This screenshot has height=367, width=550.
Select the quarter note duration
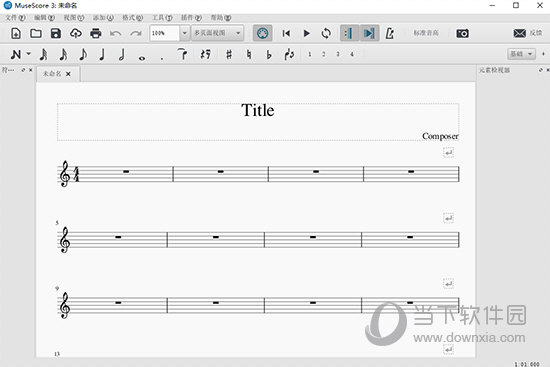click(102, 54)
